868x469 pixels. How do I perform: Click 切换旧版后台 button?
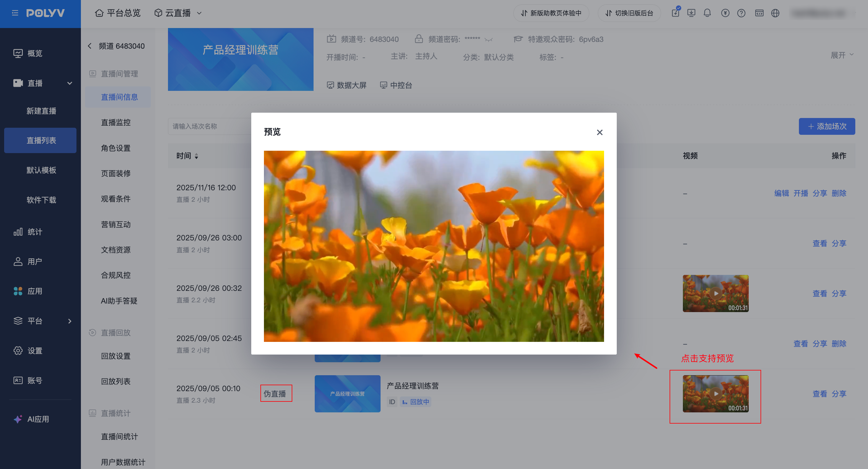pyautogui.click(x=629, y=13)
